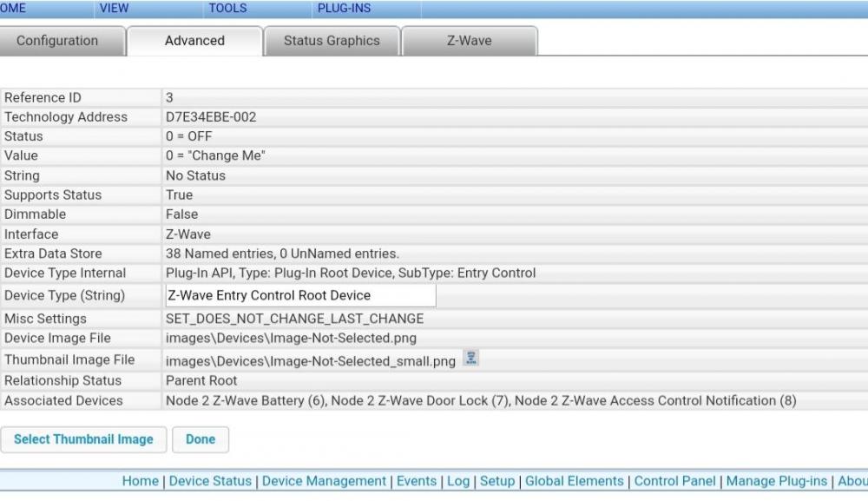Open the PLUG-INS menu

tap(344, 9)
